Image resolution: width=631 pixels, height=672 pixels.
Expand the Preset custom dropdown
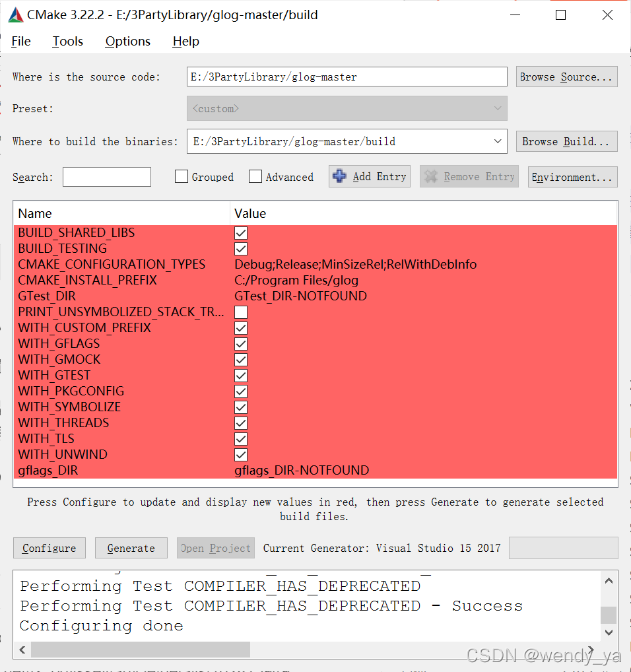347,108
